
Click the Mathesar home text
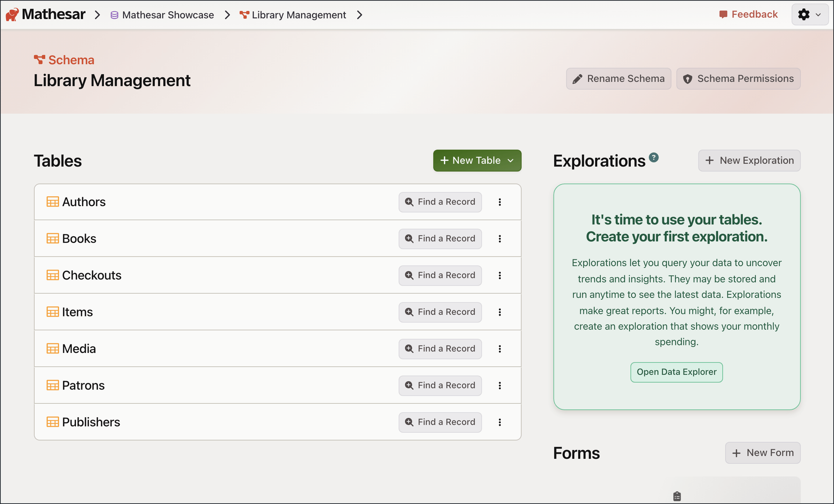coord(53,14)
